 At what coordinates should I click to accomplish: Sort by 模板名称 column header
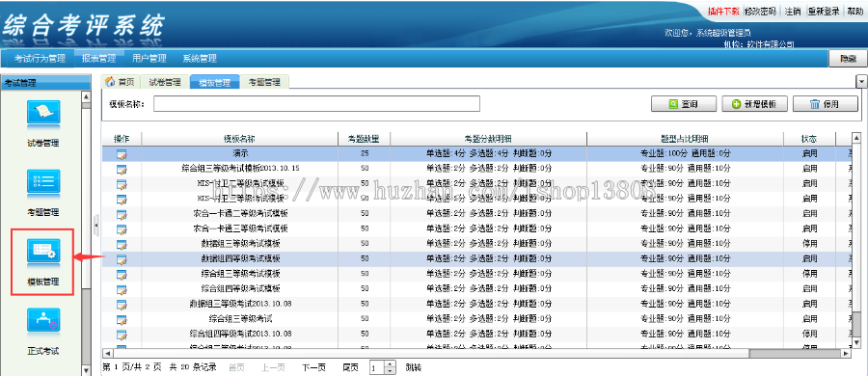click(x=240, y=139)
